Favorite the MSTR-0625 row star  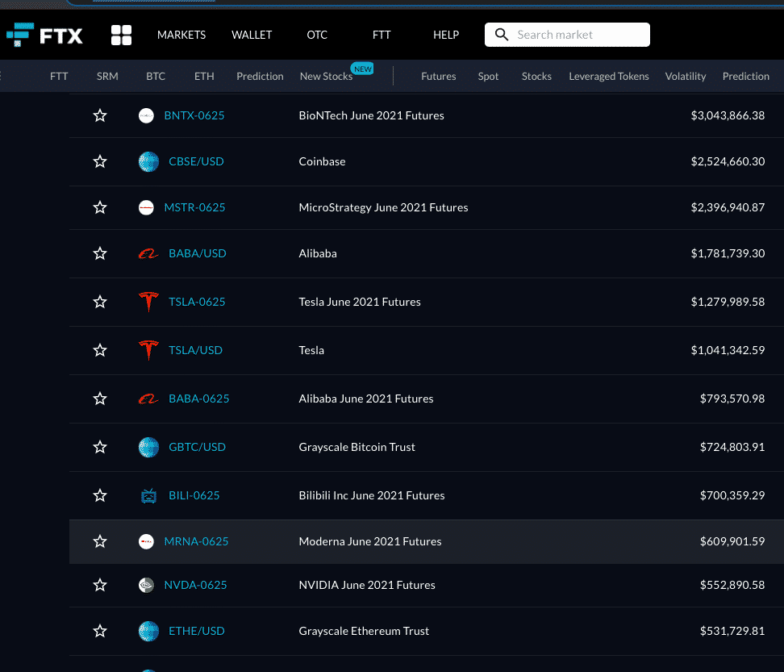(x=100, y=207)
